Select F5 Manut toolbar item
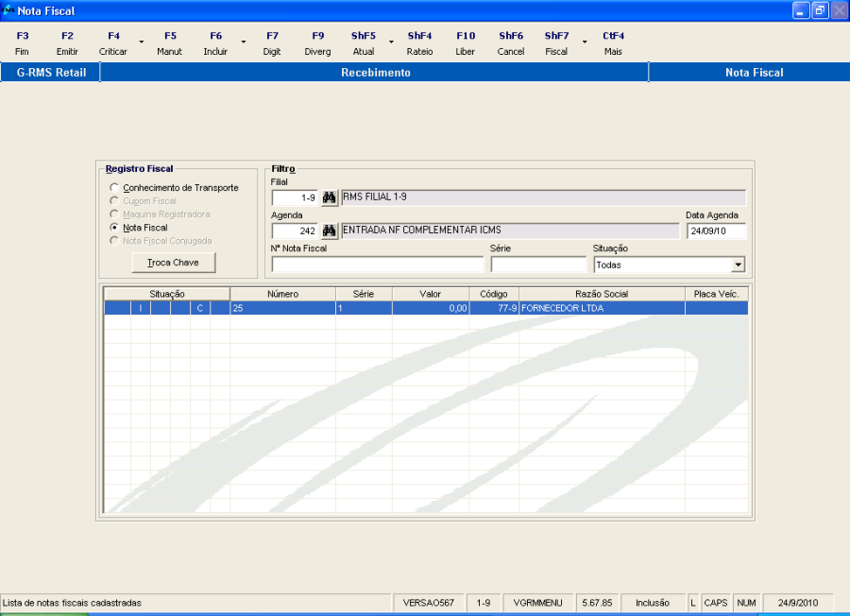 (170, 43)
